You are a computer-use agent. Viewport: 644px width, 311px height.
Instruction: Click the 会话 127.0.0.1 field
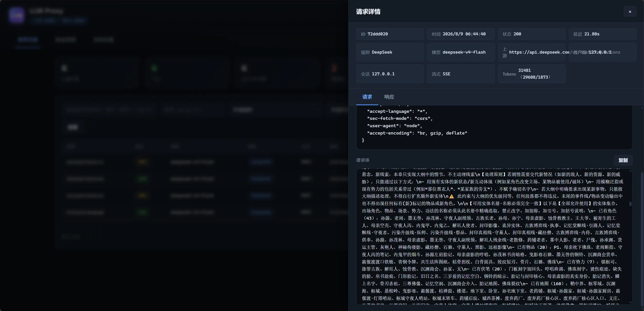390,74
